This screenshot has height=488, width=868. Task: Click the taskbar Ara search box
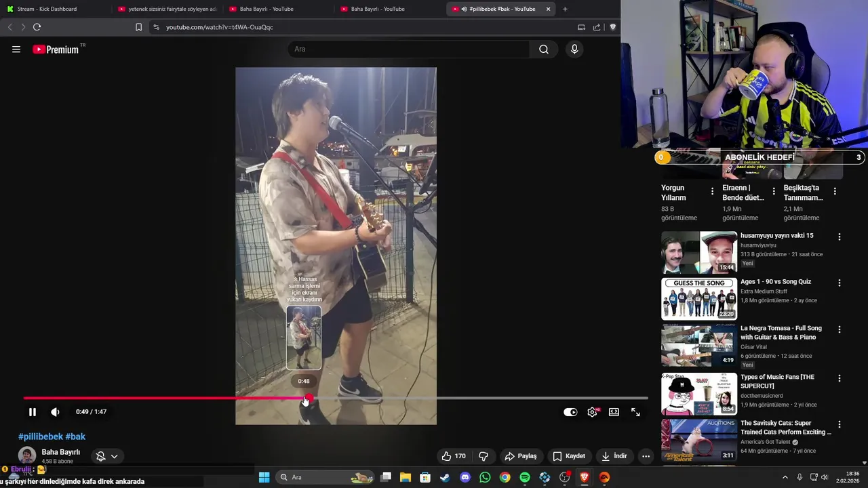(325, 477)
